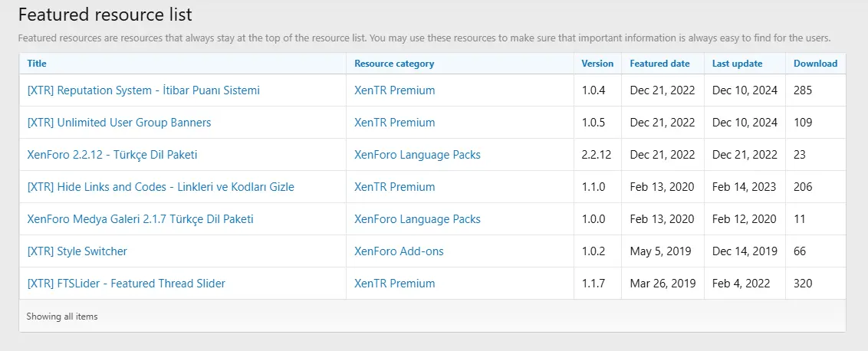Sort by Download column header
This screenshot has height=351, width=868.
pyautogui.click(x=815, y=63)
